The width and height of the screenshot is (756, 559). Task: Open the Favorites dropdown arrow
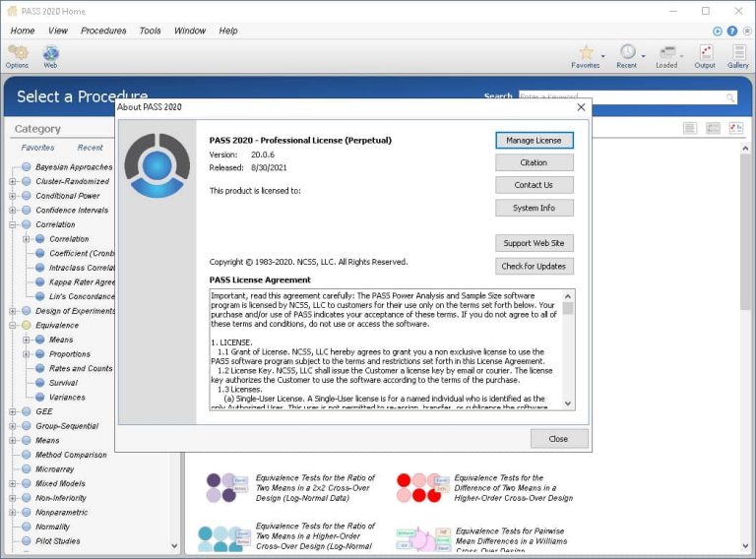pyautogui.click(x=603, y=56)
